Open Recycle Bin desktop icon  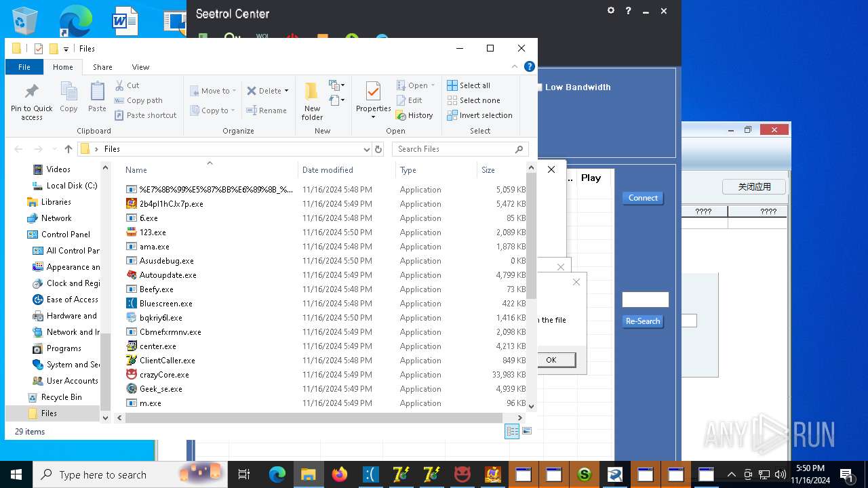click(x=25, y=20)
